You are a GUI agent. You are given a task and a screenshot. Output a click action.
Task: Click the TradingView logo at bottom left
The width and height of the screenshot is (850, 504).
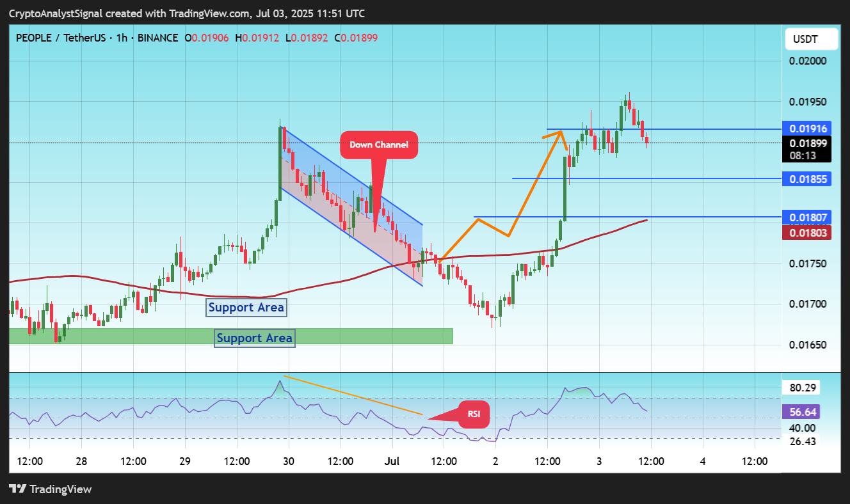point(51,489)
